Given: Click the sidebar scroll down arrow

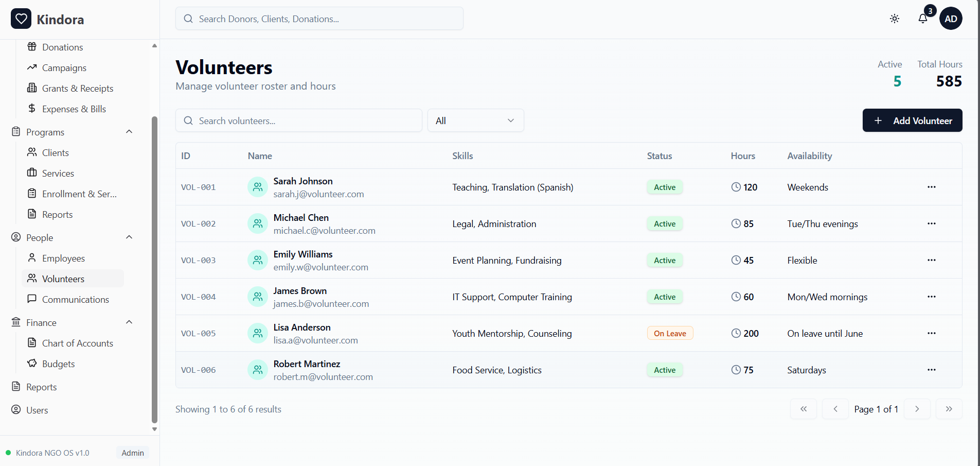Looking at the screenshot, I should [x=154, y=429].
